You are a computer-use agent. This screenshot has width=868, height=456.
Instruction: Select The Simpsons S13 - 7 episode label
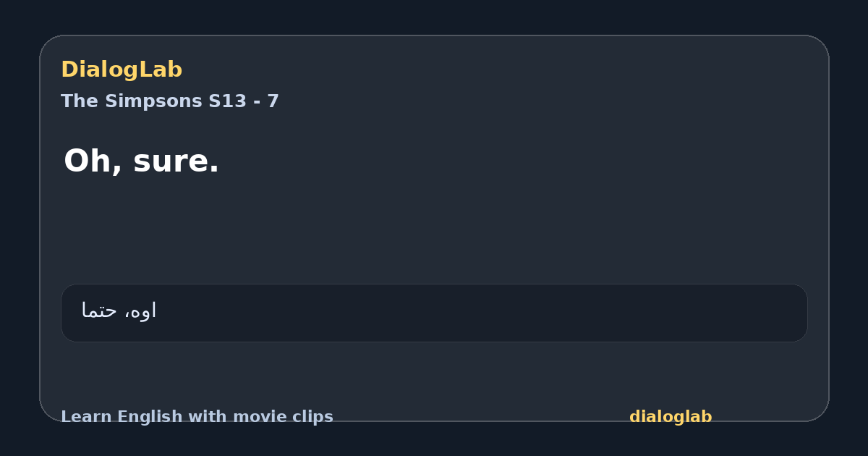pos(170,101)
